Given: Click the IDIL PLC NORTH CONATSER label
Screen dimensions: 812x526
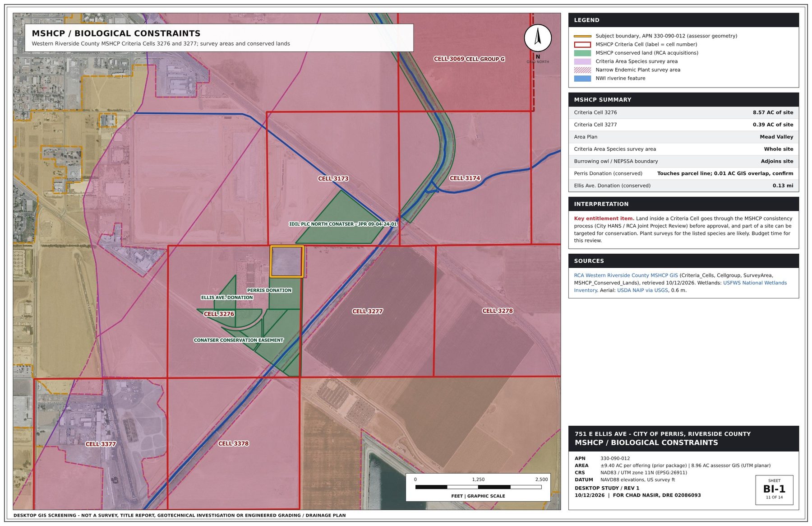Looking at the screenshot, I should pos(343,224).
